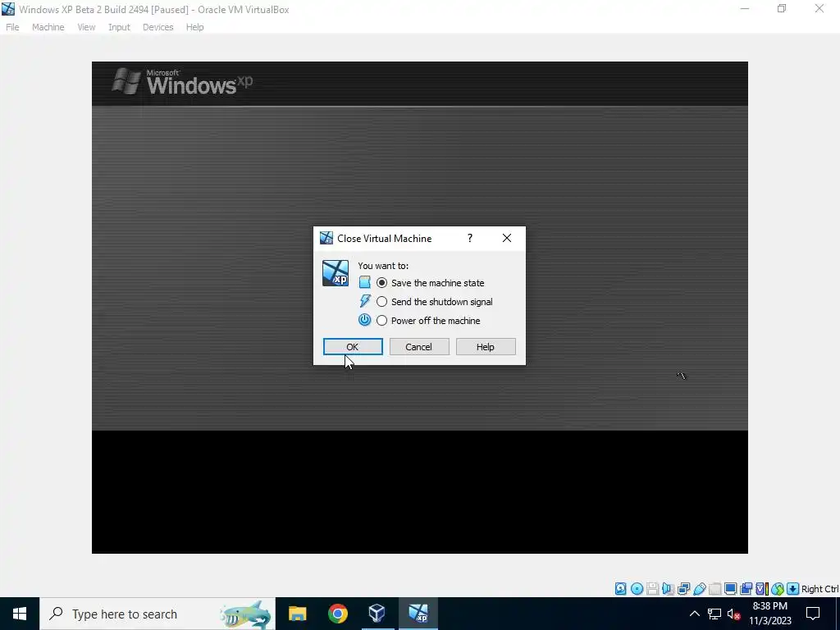Image resolution: width=840 pixels, height=630 pixels.
Task: Close the Close Virtual Machine dialog with X
Action: tap(507, 238)
